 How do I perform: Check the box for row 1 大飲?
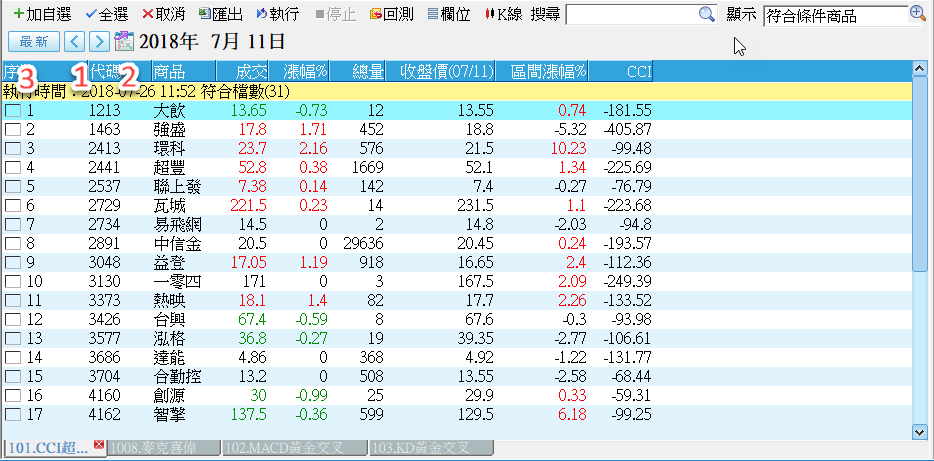(12, 110)
